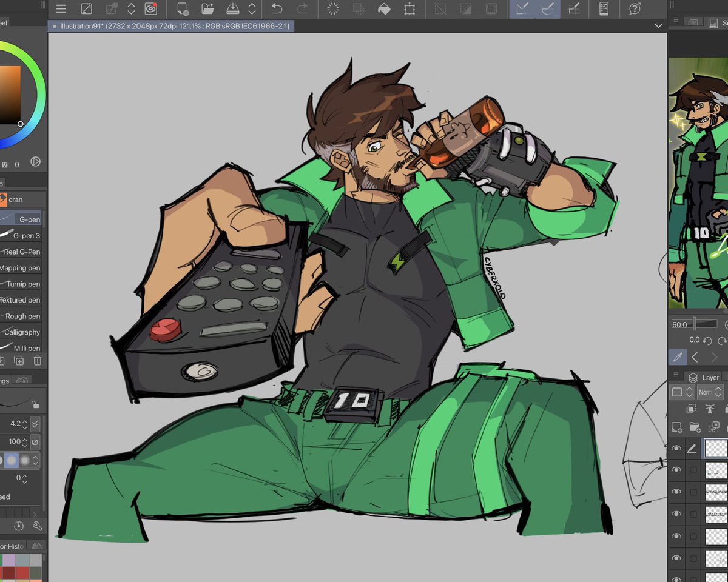Screen dimensions: 728x582
Task: Click the add sub tool plus icon
Action: click(x=19, y=361)
